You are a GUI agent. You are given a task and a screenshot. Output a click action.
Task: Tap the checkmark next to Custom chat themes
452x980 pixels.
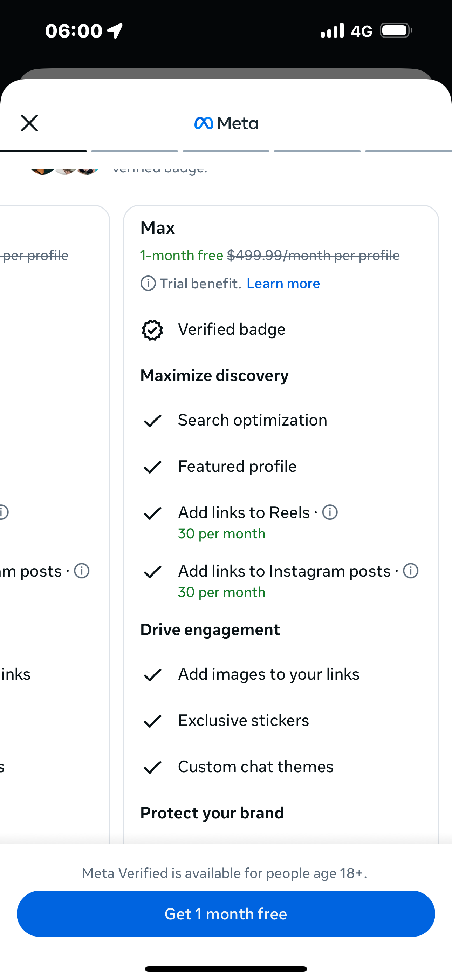click(152, 768)
